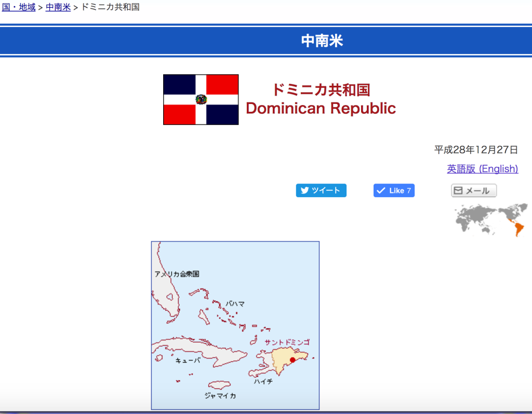Click the キューバ label on the map
The width and height of the screenshot is (532, 414).
(x=188, y=360)
